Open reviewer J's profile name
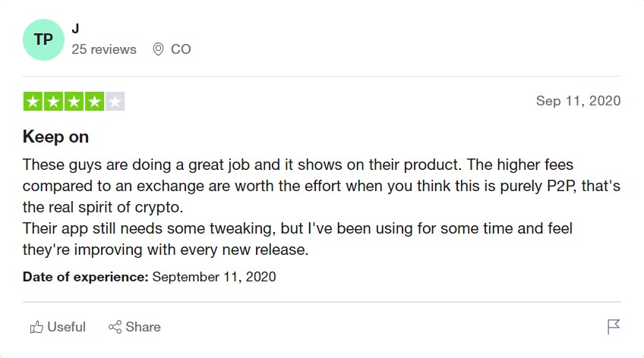Screen dimensions: 644x358 pos(76,29)
